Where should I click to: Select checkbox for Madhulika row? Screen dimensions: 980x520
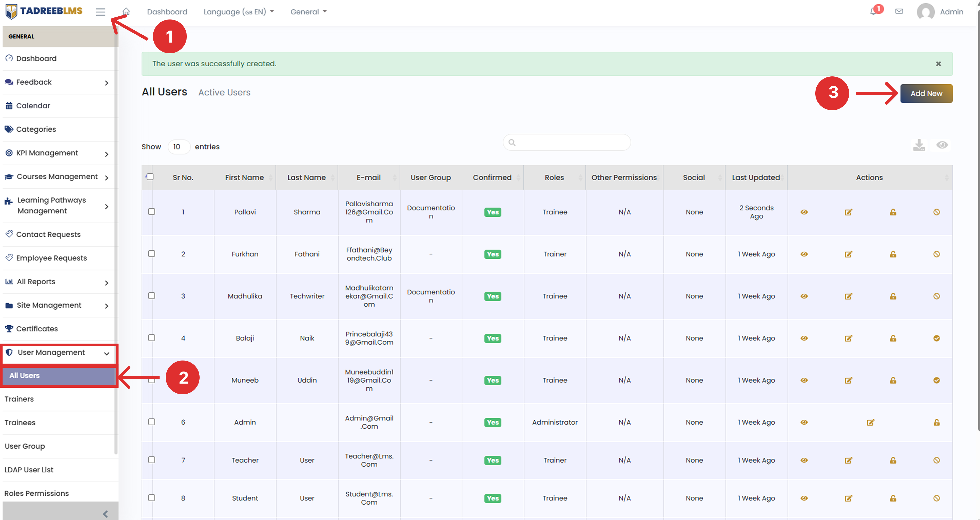[152, 296]
